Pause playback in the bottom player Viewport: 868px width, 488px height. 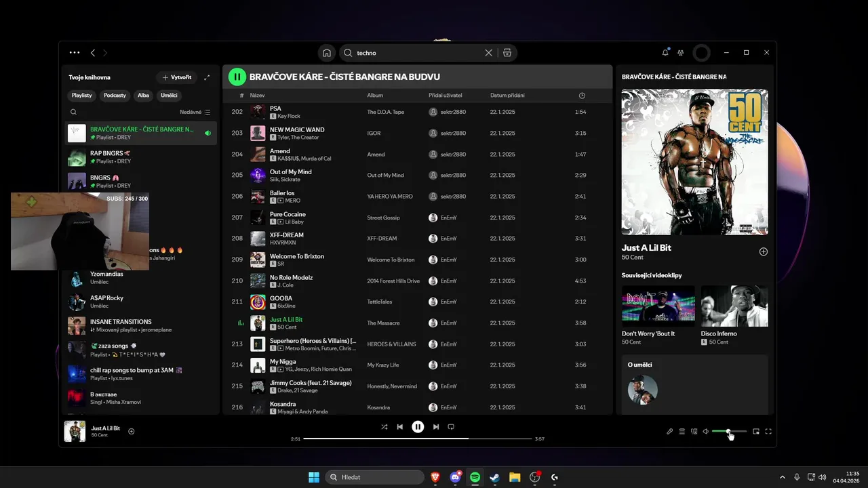point(418,427)
